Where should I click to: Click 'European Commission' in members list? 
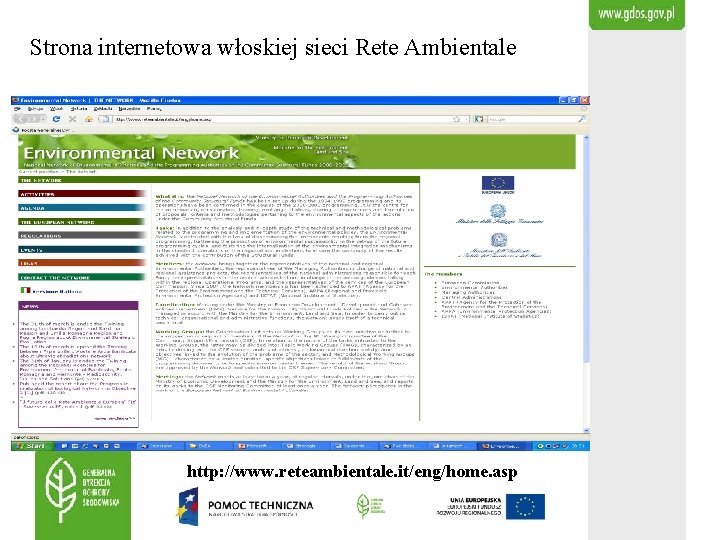(470, 283)
